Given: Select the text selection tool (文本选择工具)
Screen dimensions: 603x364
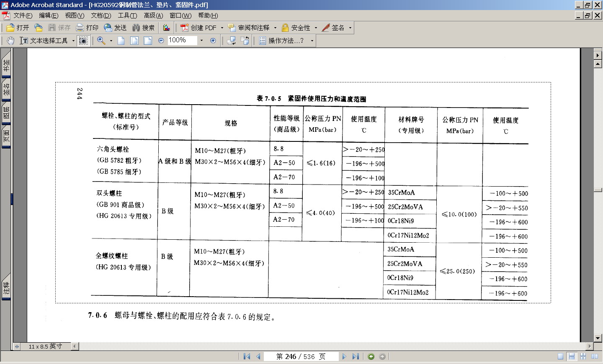Looking at the screenshot, I should click(x=44, y=41).
